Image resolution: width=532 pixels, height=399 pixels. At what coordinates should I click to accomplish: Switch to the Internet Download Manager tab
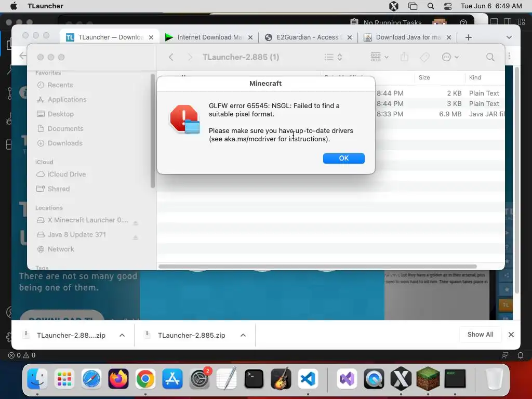(x=209, y=37)
